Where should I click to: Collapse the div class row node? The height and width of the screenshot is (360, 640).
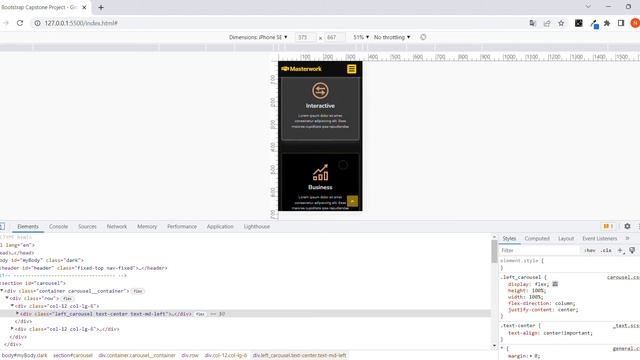point(7,298)
